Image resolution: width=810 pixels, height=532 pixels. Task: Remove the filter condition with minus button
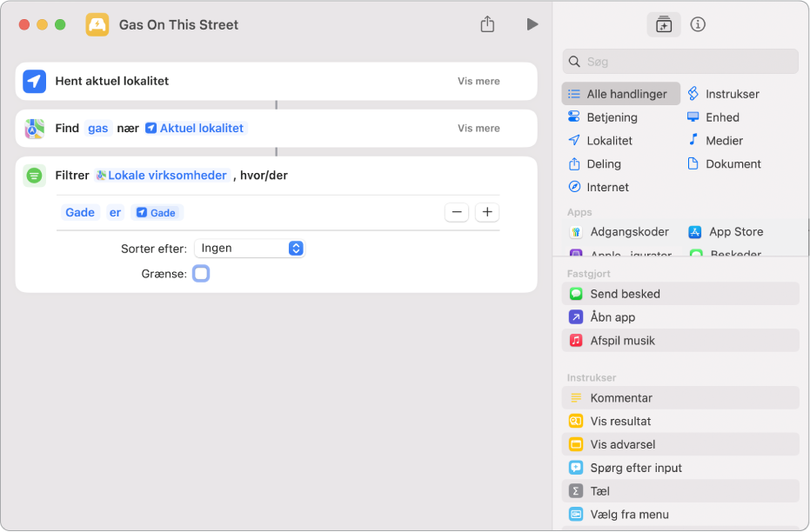point(457,212)
